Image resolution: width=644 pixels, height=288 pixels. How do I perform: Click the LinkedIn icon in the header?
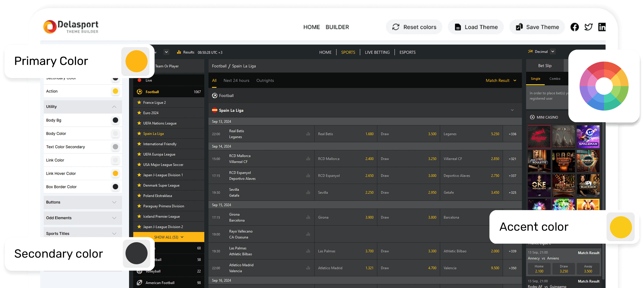[602, 27]
